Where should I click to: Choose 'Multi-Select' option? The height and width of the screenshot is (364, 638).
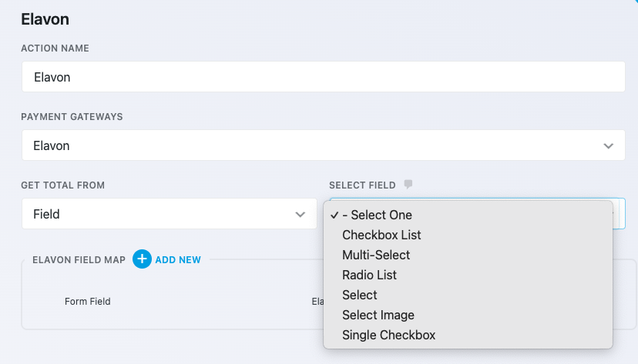[468, 255]
